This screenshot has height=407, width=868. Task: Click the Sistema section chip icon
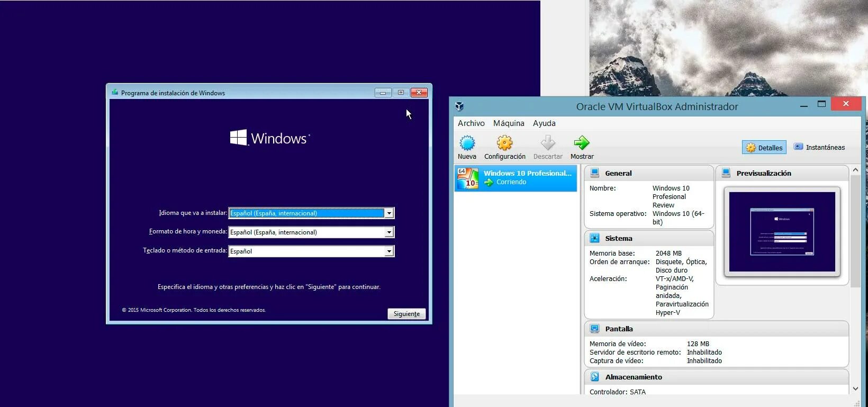594,238
